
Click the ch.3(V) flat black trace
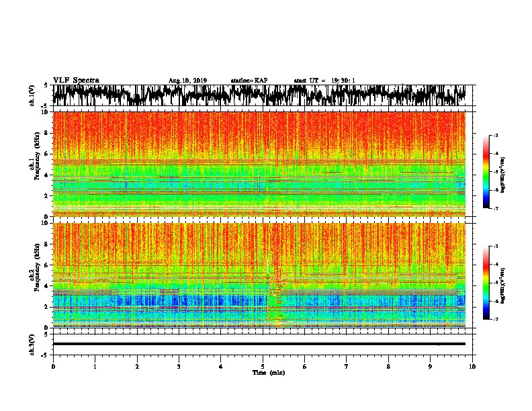[259, 344]
